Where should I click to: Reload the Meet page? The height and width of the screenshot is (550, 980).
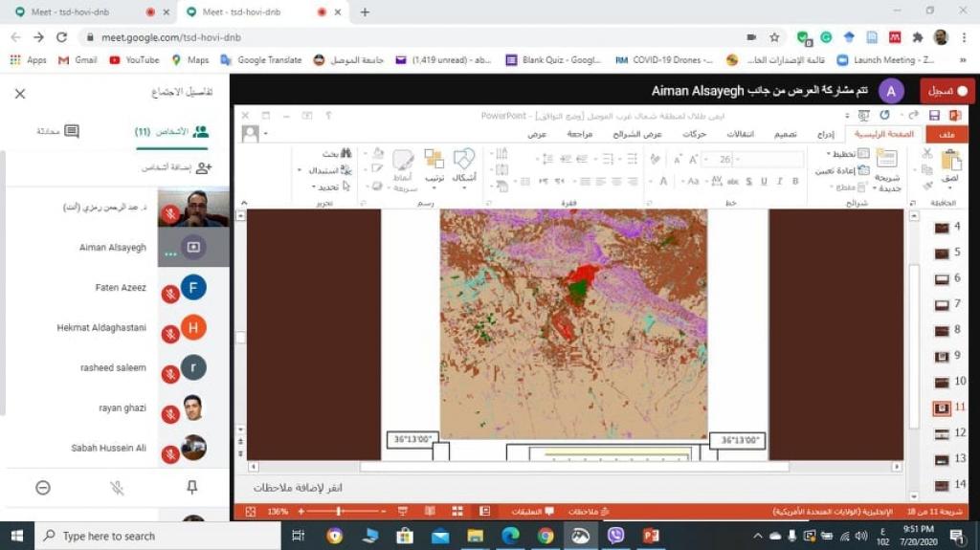tap(62, 37)
